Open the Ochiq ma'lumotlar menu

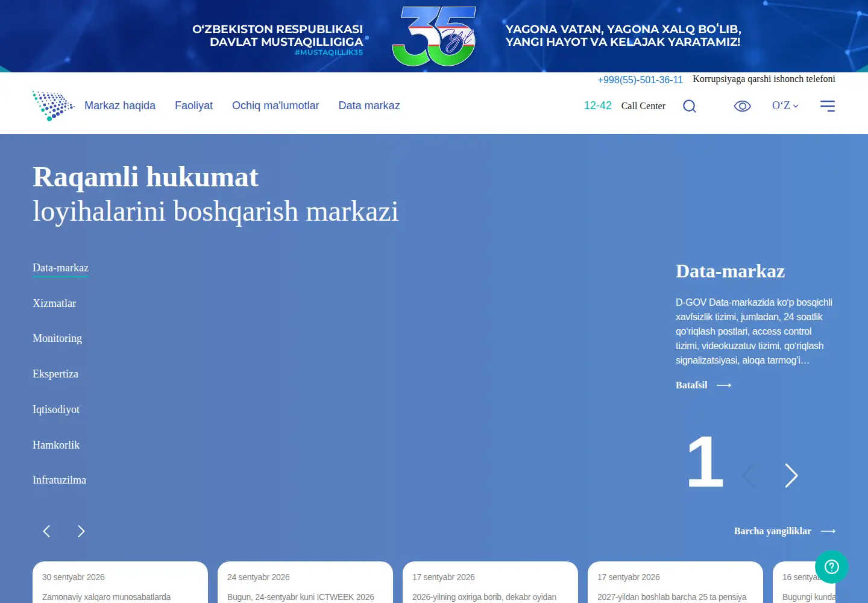pyautogui.click(x=275, y=106)
